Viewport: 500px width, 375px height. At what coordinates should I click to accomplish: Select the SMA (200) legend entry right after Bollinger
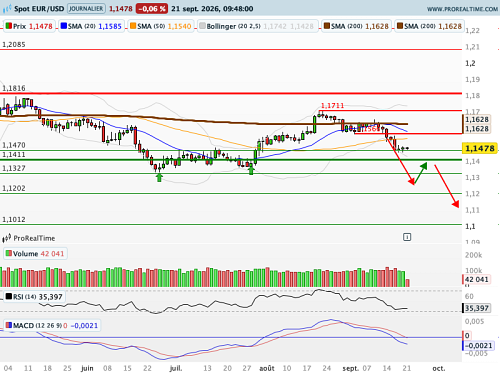click(356, 26)
